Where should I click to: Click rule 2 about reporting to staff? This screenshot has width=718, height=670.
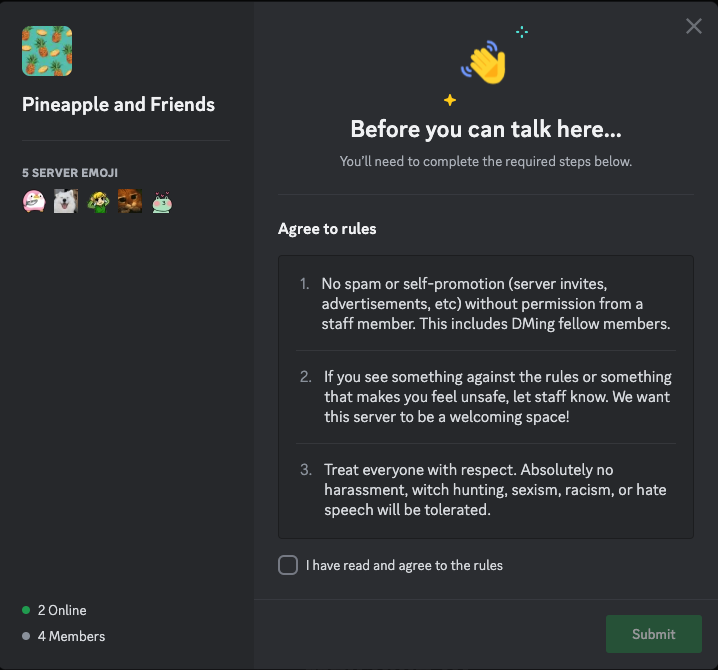[x=497, y=396]
